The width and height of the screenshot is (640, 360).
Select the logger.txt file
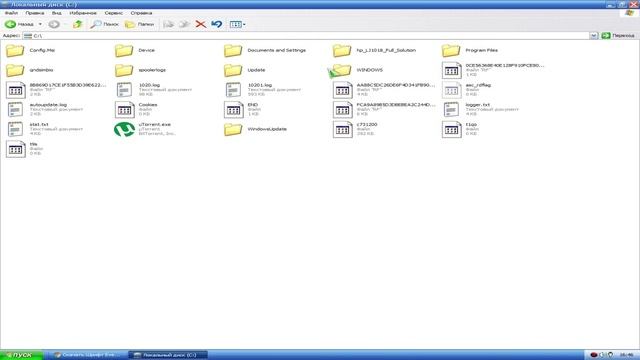coord(481,109)
